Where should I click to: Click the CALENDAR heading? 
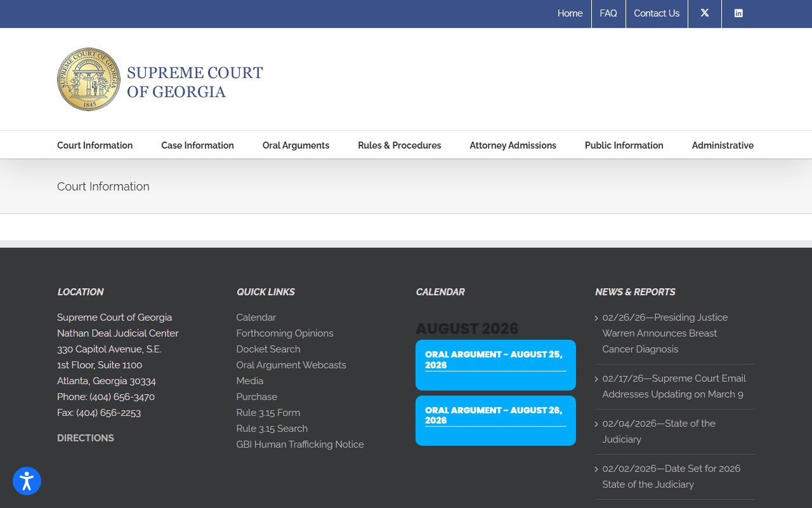pos(440,292)
